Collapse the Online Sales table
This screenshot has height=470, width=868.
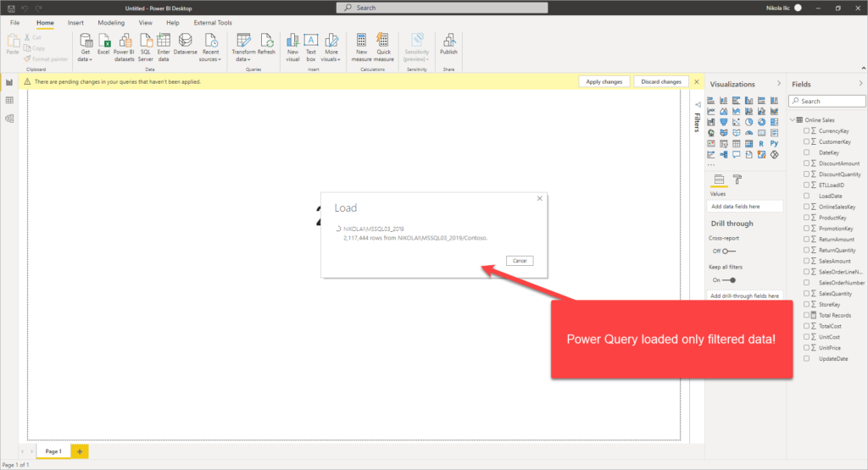[793, 120]
